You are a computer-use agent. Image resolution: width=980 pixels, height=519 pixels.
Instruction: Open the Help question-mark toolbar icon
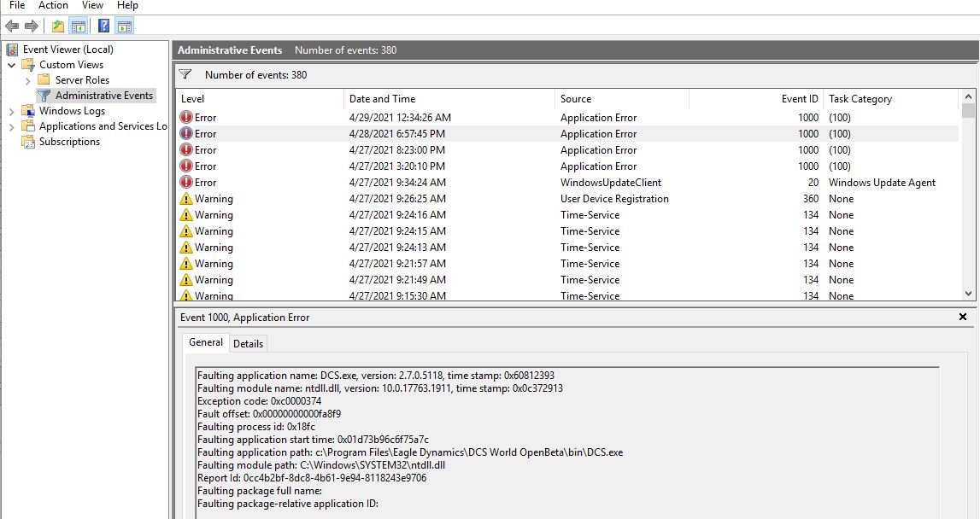click(103, 26)
